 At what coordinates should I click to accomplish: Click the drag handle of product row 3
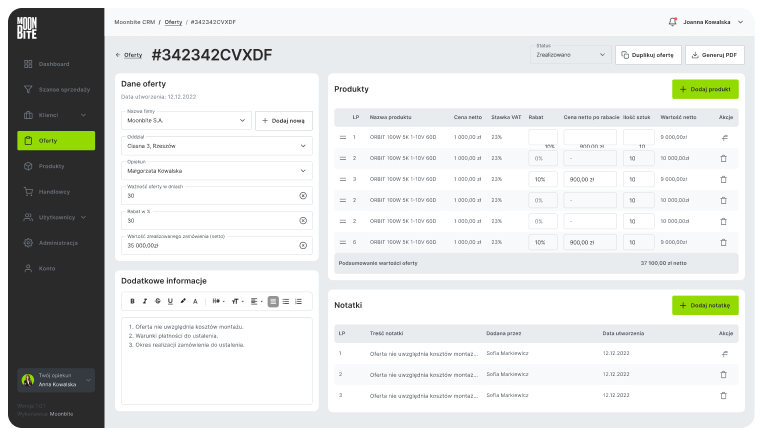[343, 179]
